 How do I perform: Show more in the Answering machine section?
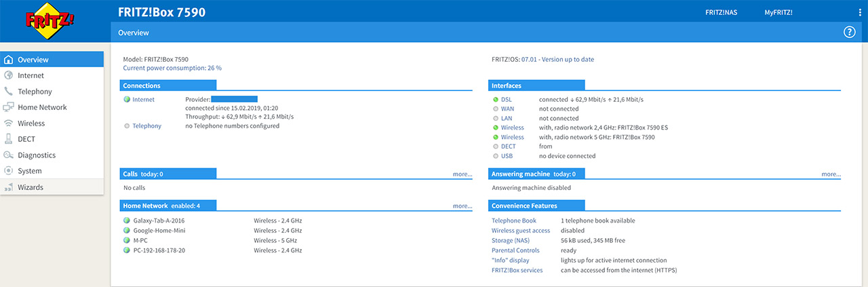pos(831,174)
